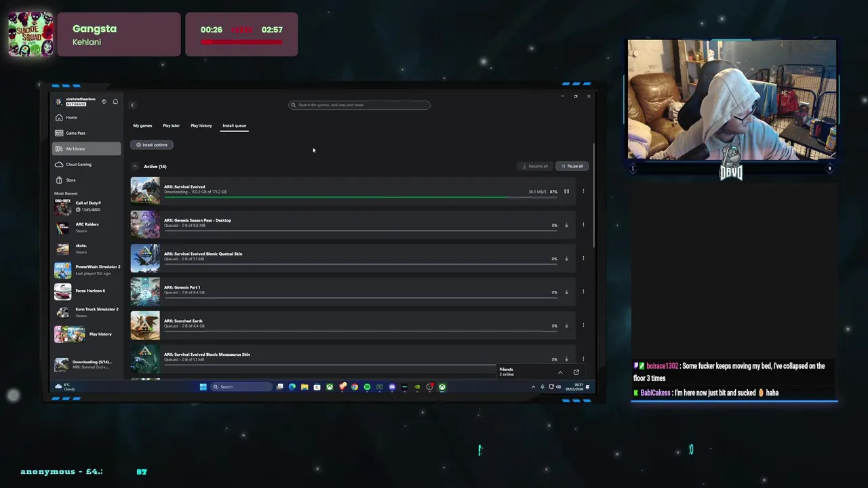868x488 pixels.
Task: Click the ARK: Survival Evolved thumbnail
Action: (145, 191)
